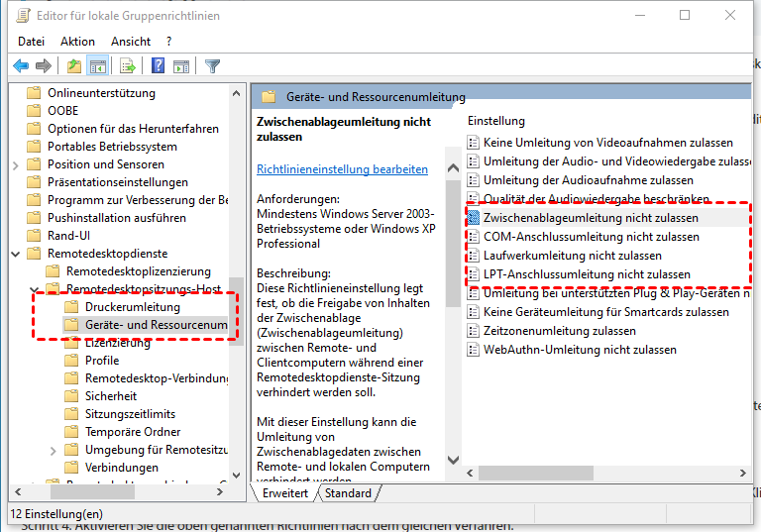The image size is (761, 532).
Task: Click icon of WebAuthn-Umleitung policy
Action: point(473,350)
